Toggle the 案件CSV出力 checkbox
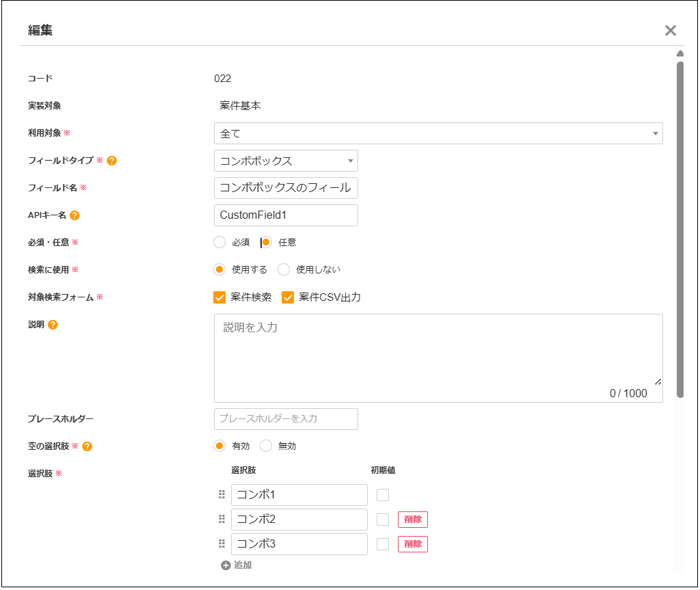The width and height of the screenshot is (700, 590). tap(288, 297)
